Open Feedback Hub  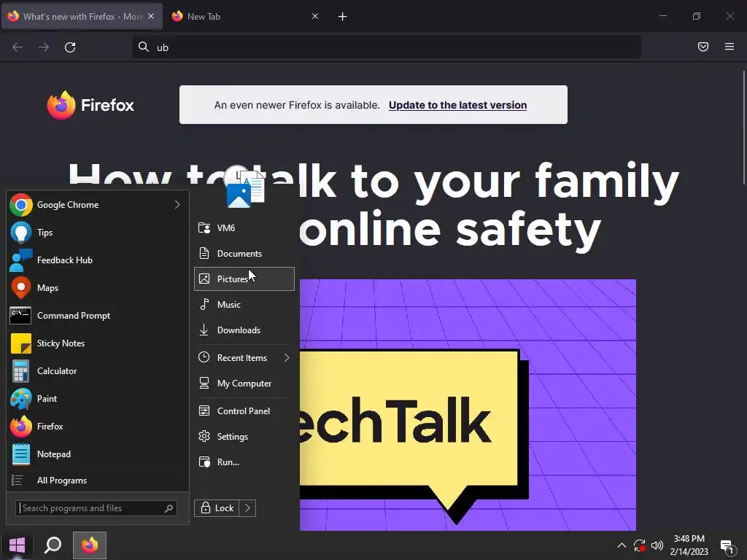[97, 260]
